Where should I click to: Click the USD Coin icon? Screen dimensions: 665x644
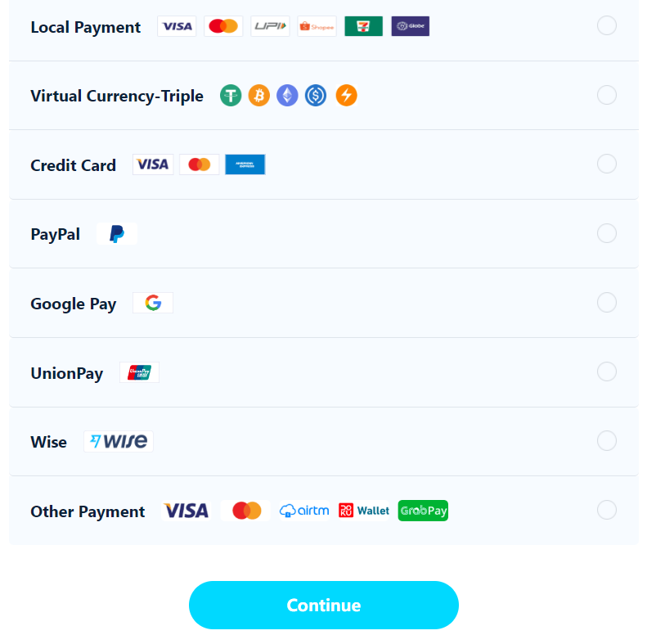[x=316, y=96]
